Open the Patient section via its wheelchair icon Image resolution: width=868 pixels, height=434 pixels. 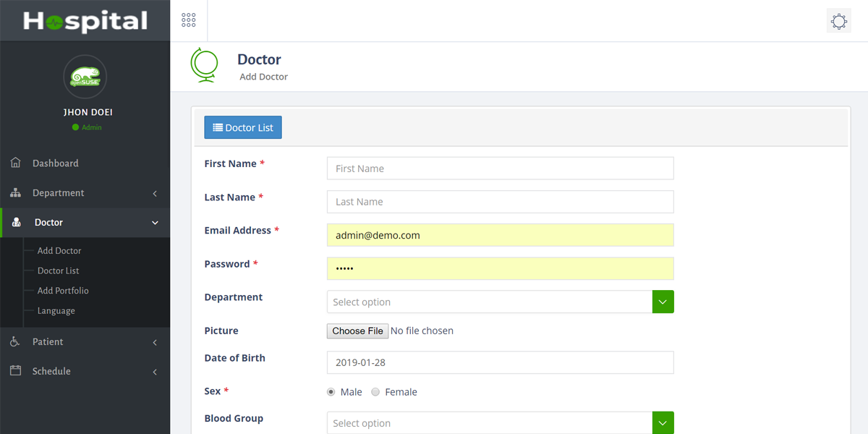click(x=16, y=341)
